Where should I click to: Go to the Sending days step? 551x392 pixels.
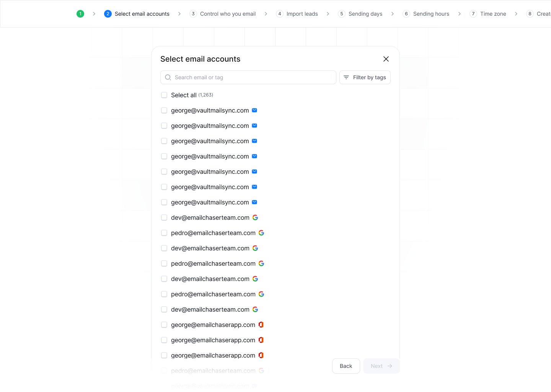360,14
